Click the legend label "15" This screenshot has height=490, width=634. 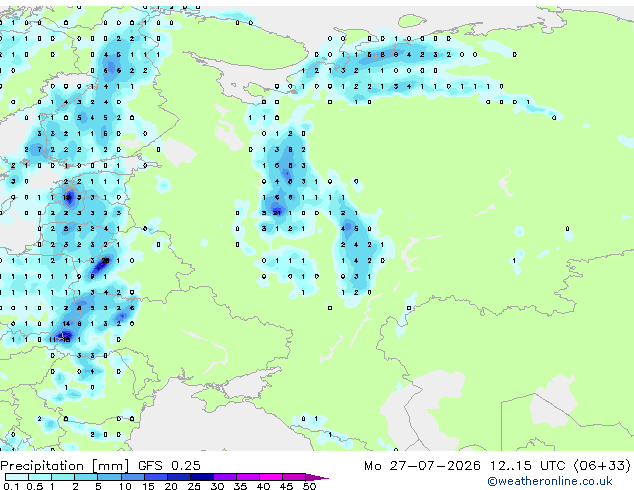pyautogui.click(x=148, y=486)
